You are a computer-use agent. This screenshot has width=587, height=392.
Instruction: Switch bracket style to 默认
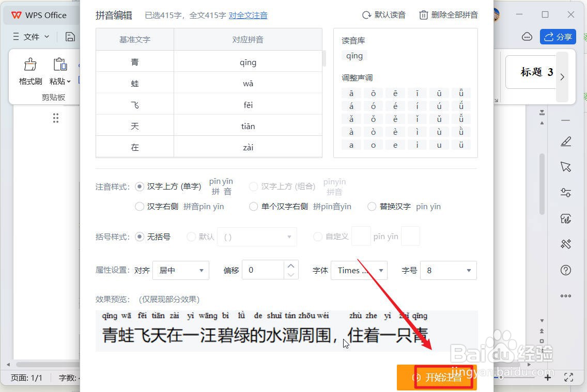(190, 237)
